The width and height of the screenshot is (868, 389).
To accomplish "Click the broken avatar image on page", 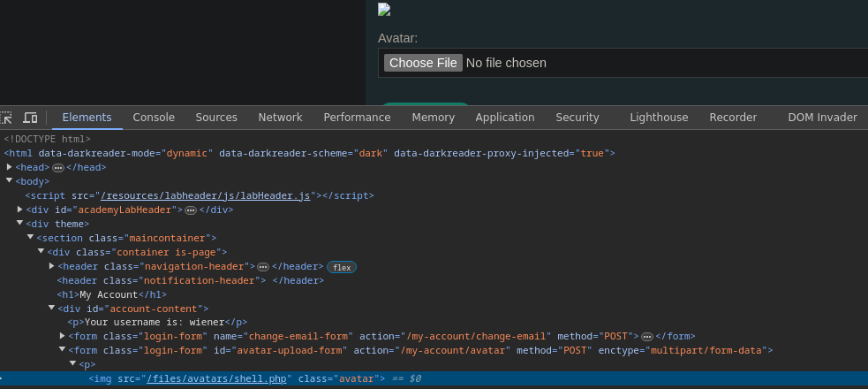I will tap(384, 10).
